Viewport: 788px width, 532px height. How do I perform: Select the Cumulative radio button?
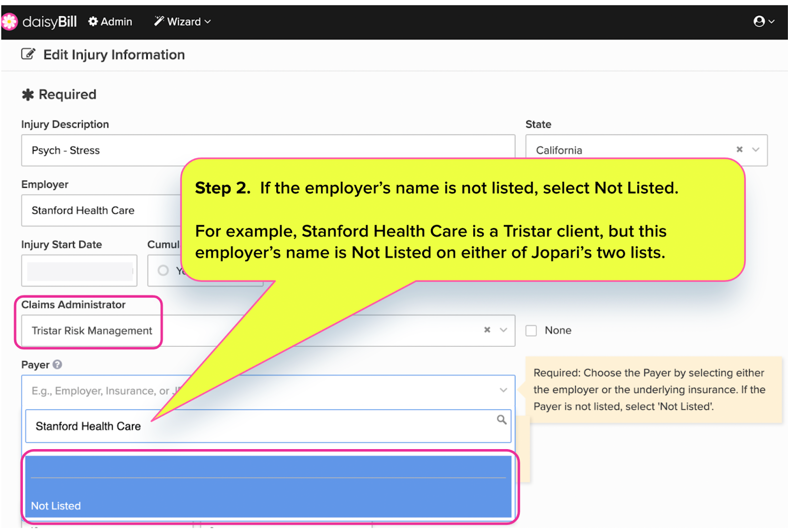point(163,270)
